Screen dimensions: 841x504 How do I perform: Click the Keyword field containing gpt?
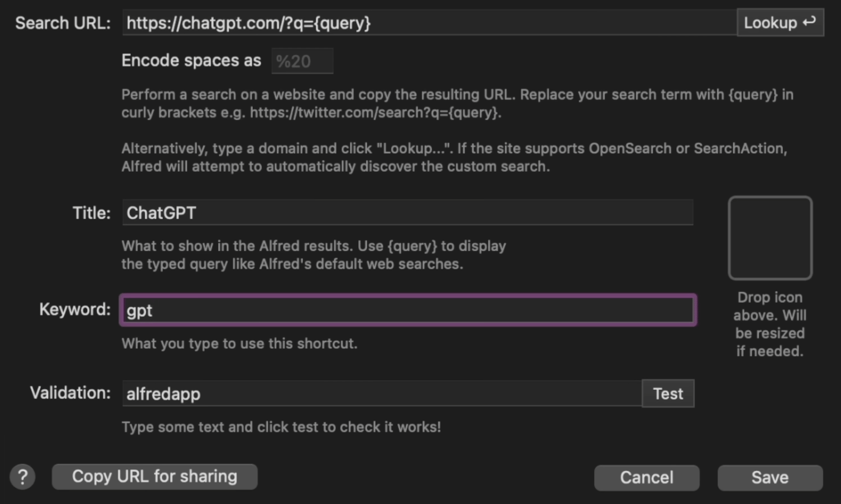(x=408, y=310)
